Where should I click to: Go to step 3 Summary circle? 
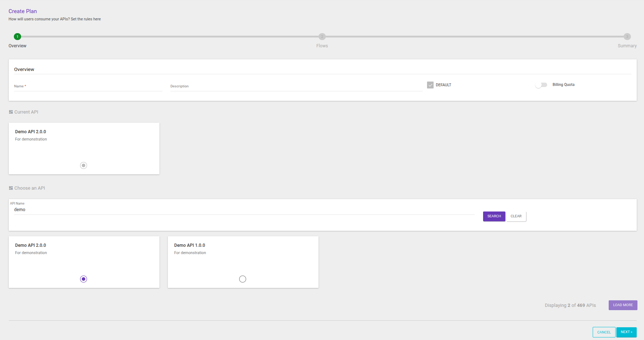[x=627, y=36]
